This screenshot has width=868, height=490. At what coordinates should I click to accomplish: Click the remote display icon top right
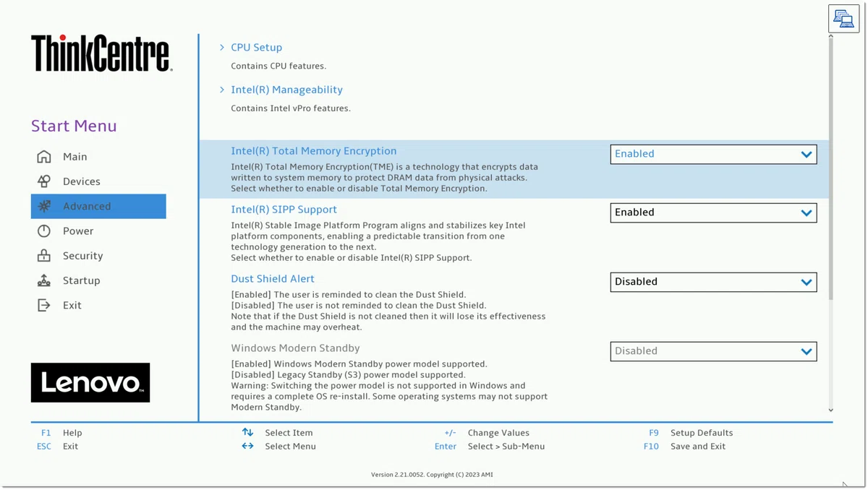(843, 19)
